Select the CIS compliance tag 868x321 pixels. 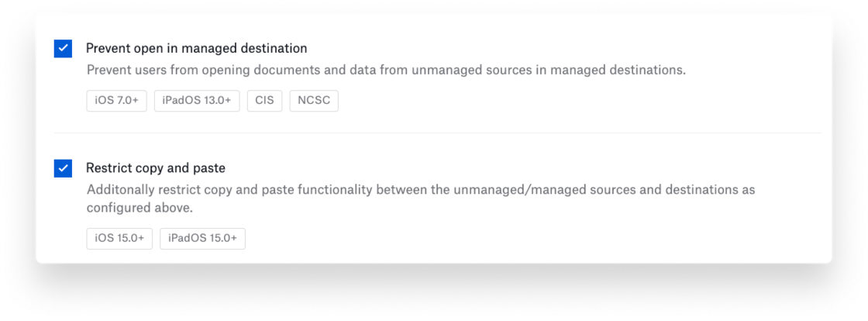[264, 101]
